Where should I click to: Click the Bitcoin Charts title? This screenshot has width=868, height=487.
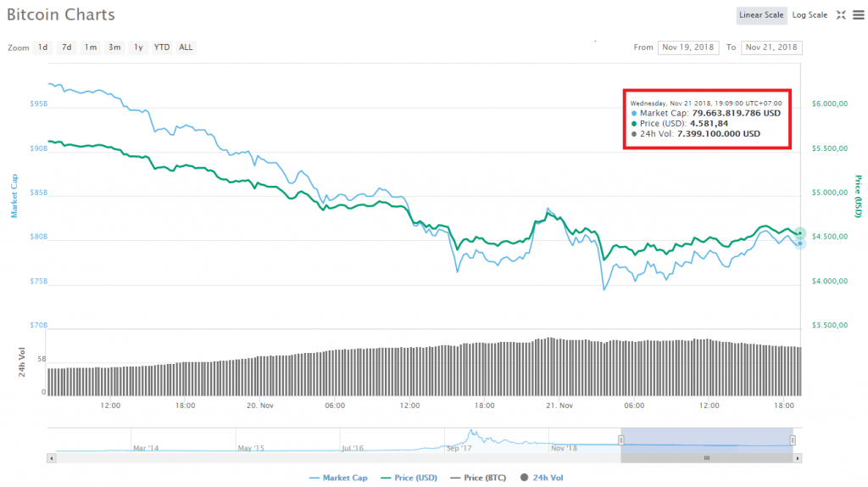[x=61, y=14]
